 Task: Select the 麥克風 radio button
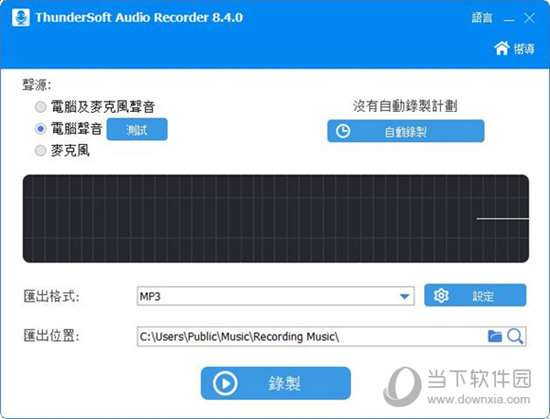[x=41, y=151]
